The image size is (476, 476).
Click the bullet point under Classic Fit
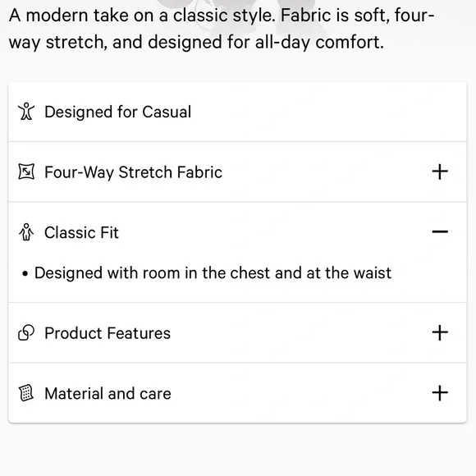click(25, 274)
